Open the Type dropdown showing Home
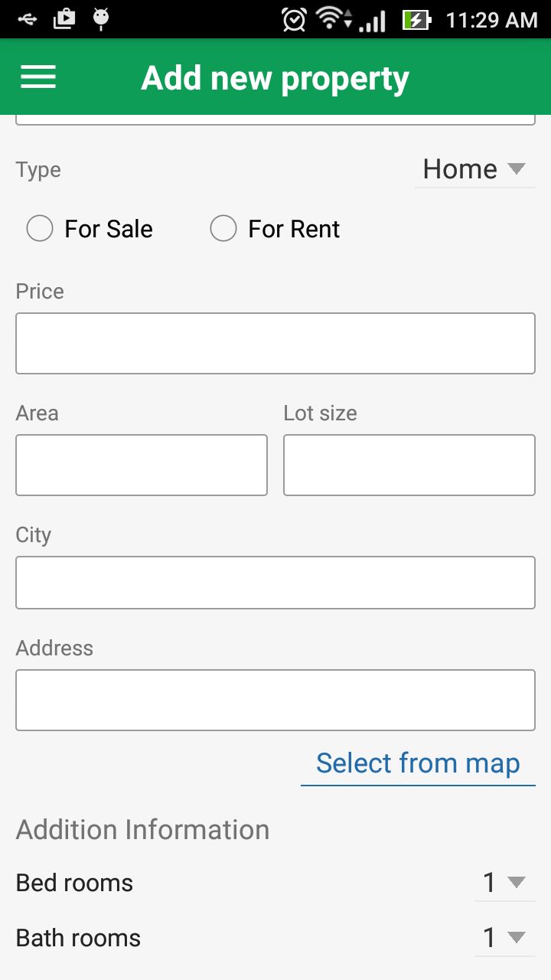This screenshot has width=551, height=980. click(x=474, y=169)
